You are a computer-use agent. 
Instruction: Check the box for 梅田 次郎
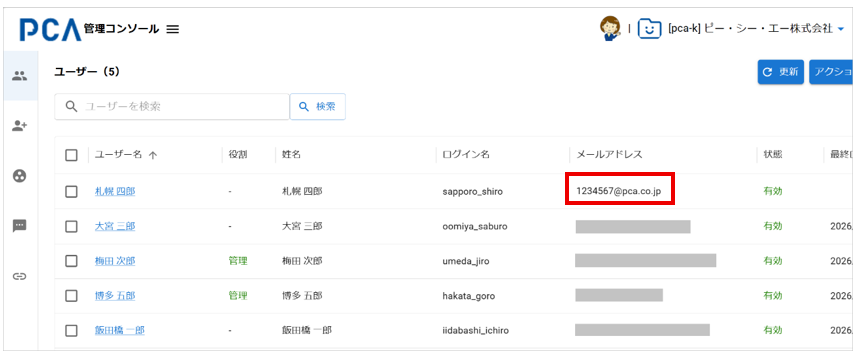[x=71, y=261]
